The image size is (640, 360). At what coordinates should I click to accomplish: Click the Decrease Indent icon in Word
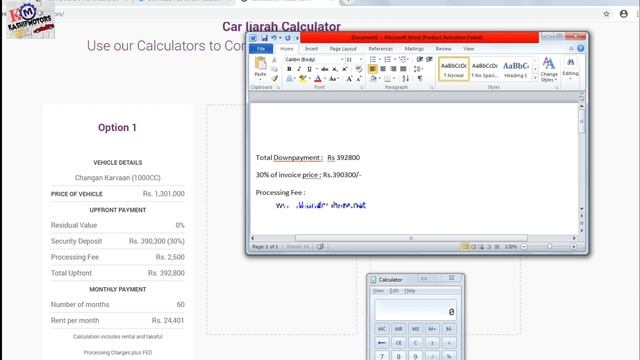(x=420, y=60)
